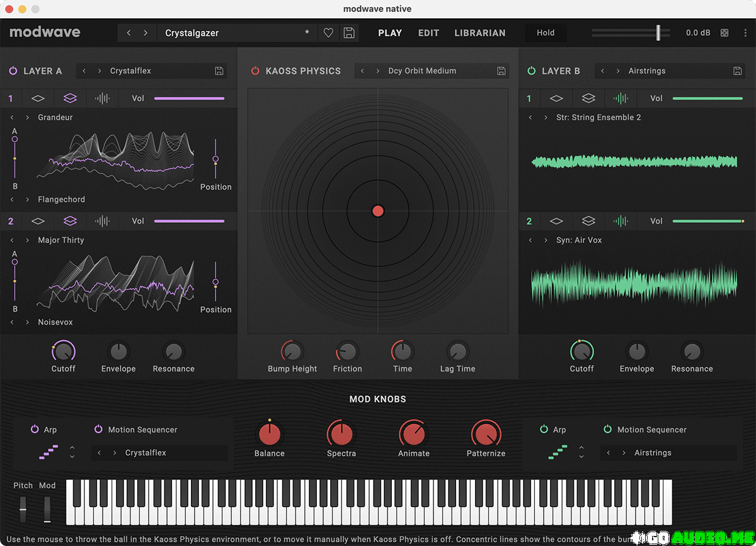
Task: Open the Crystalgazer performance name selector
Action: (236, 33)
